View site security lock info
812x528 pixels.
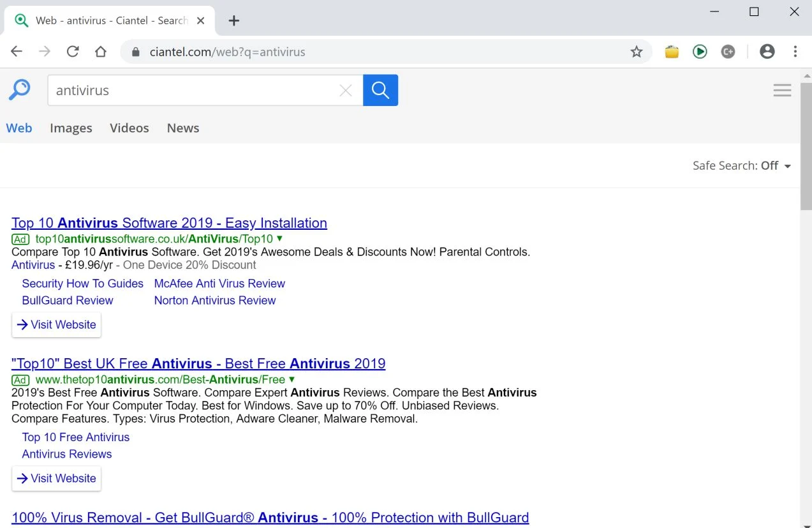[135, 52]
